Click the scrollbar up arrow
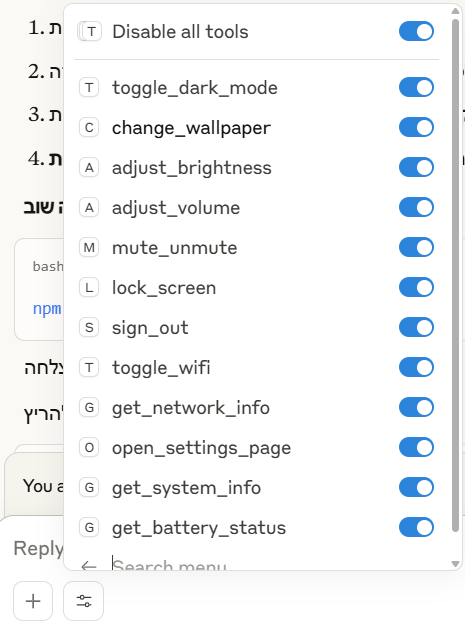 click(x=455, y=11)
